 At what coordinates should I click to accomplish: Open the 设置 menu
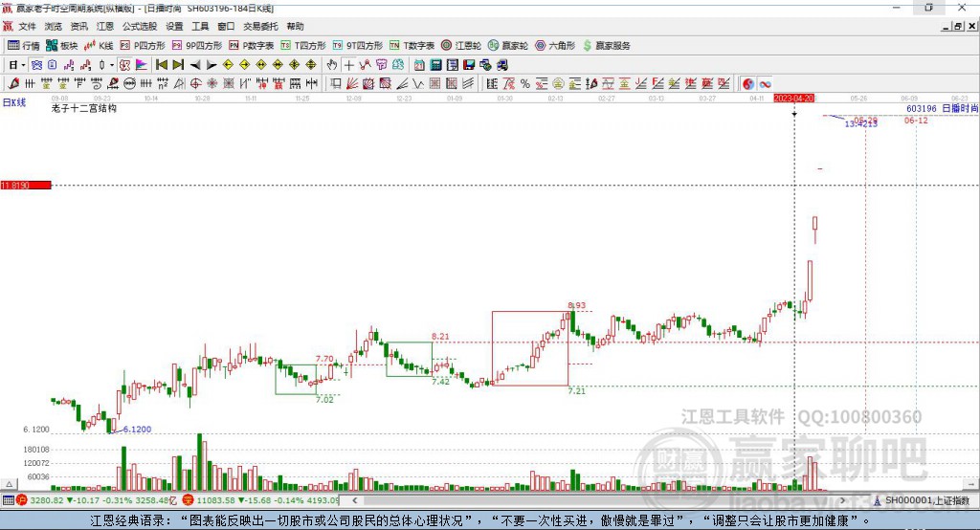coord(174,26)
